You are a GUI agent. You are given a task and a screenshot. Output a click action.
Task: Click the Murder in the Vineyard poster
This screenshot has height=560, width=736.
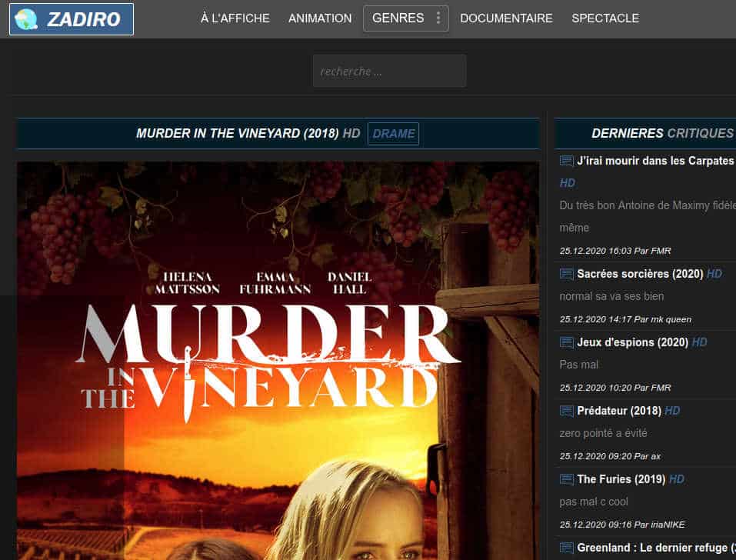click(x=278, y=361)
